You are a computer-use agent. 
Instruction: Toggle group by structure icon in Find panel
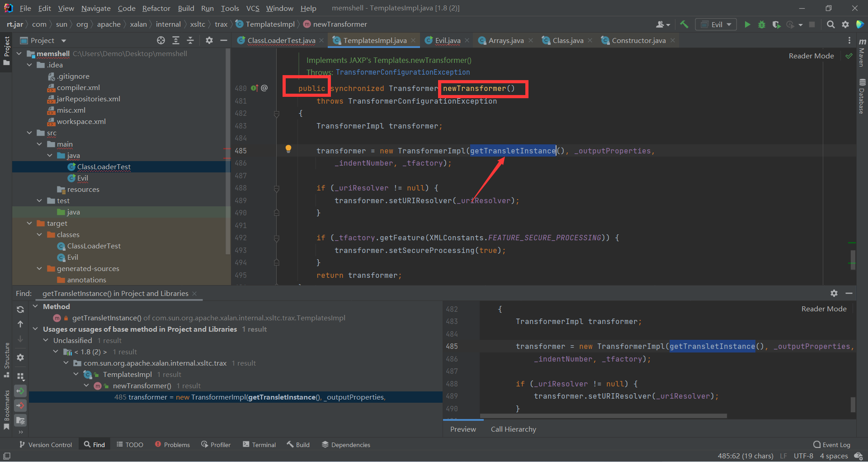point(20,376)
